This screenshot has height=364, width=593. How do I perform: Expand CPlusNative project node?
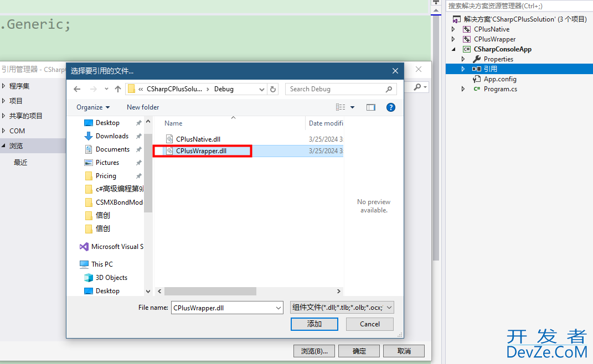point(453,29)
